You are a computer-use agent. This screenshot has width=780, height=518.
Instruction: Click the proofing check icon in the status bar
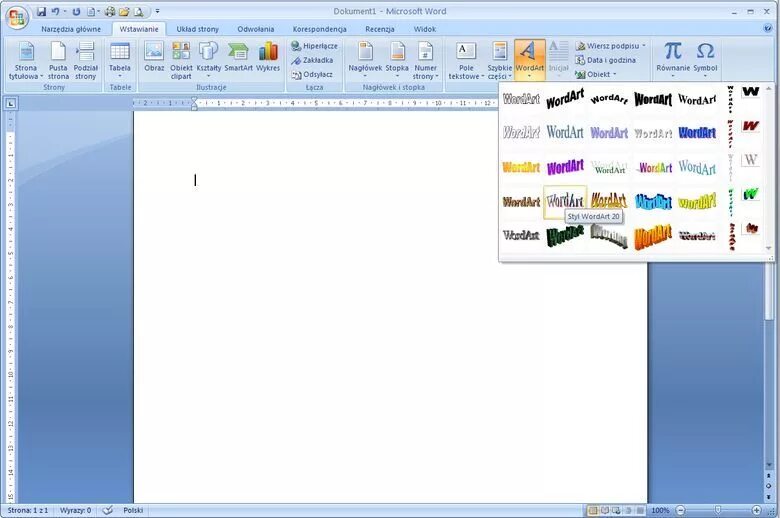tap(107, 510)
